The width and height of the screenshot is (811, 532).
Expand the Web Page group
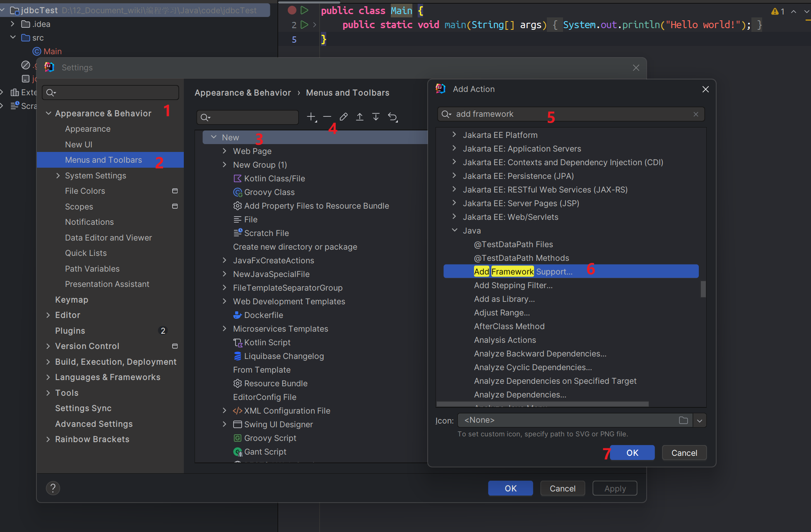pos(224,151)
